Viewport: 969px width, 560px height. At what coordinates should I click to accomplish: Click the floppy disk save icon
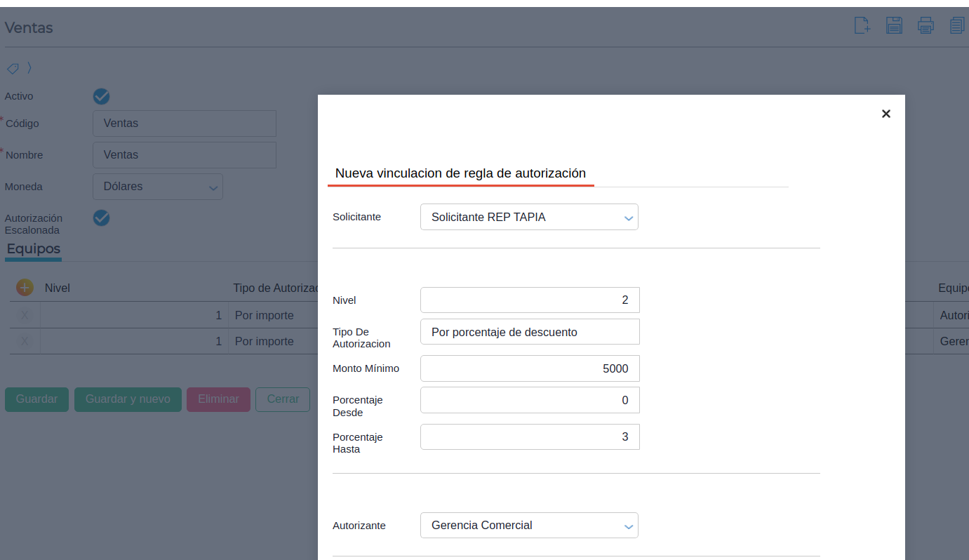tap(894, 26)
